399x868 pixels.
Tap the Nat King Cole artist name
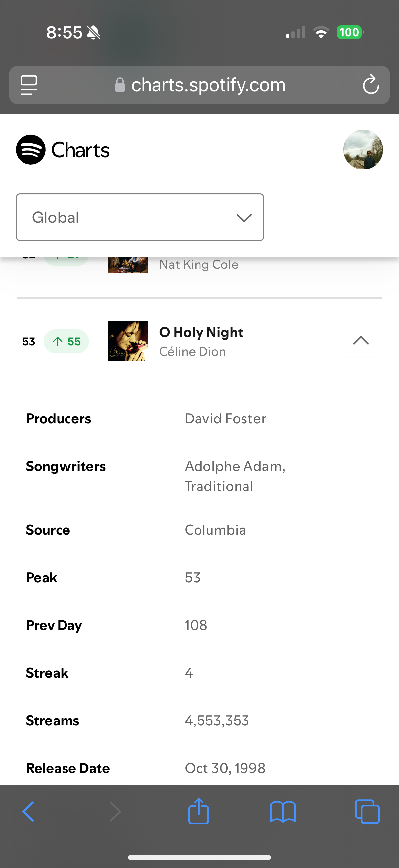click(199, 265)
